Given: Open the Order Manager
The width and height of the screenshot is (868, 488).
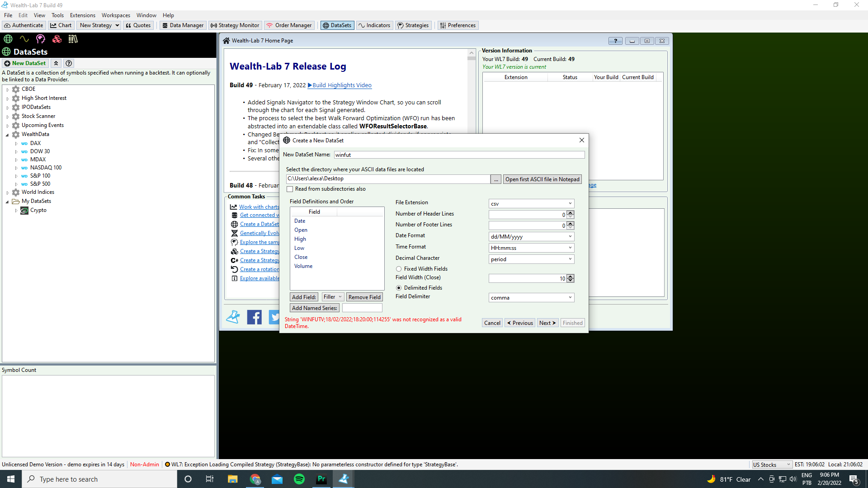Looking at the screenshot, I should pyautogui.click(x=289, y=25).
